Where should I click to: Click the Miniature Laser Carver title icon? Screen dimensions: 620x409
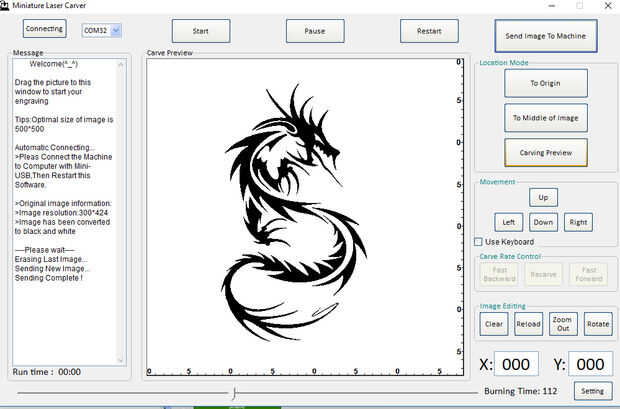coord(4,6)
